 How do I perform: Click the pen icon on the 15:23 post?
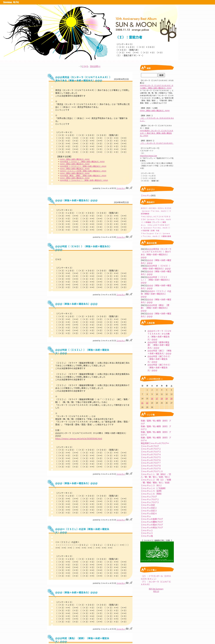[131, 340]
